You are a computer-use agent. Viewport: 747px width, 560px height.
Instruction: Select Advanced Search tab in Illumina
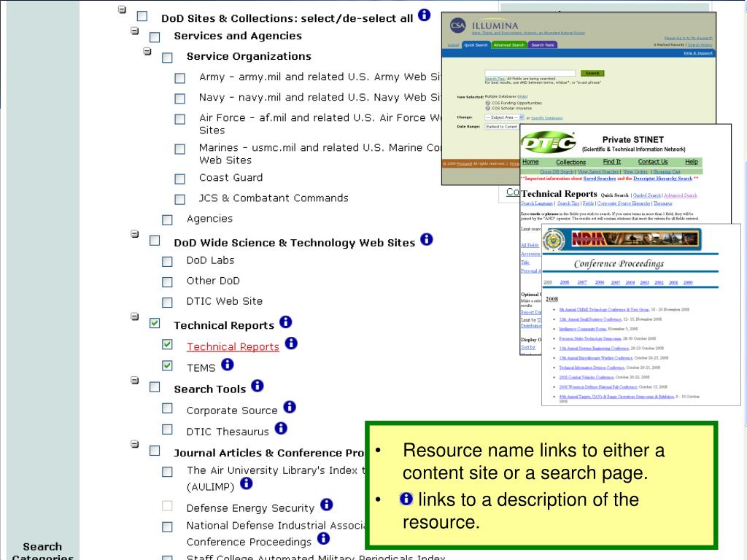click(508, 44)
